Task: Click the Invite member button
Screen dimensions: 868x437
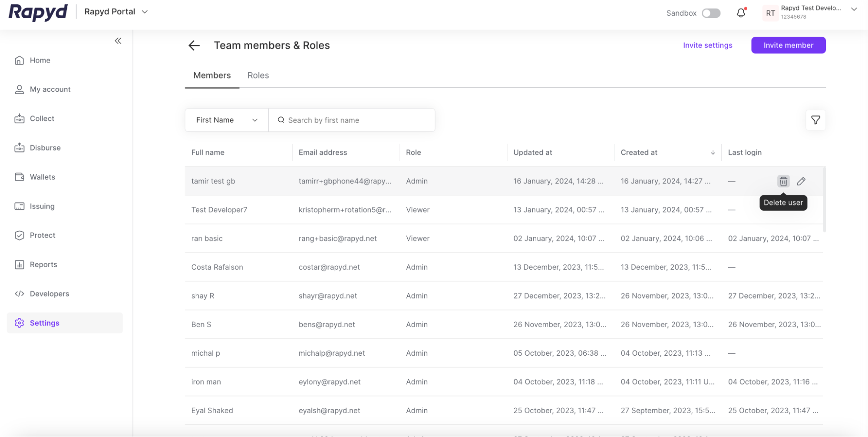Action: point(788,45)
